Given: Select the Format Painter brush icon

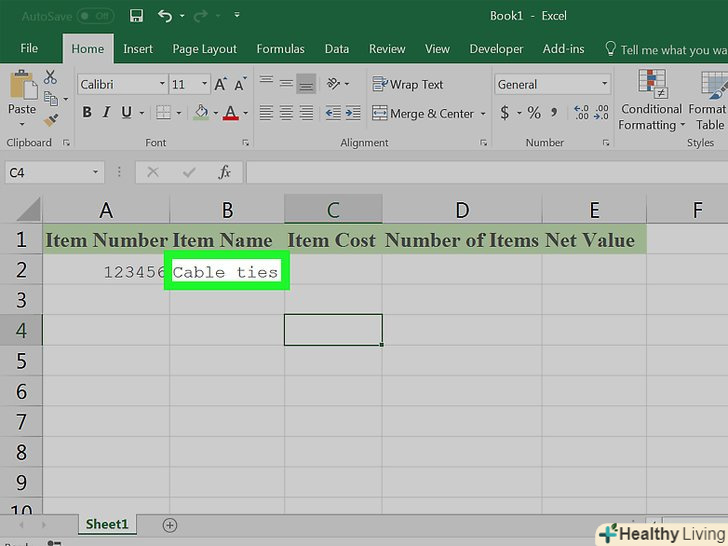Looking at the screenshot, I should pyautogui.click(x=52, y=121).
